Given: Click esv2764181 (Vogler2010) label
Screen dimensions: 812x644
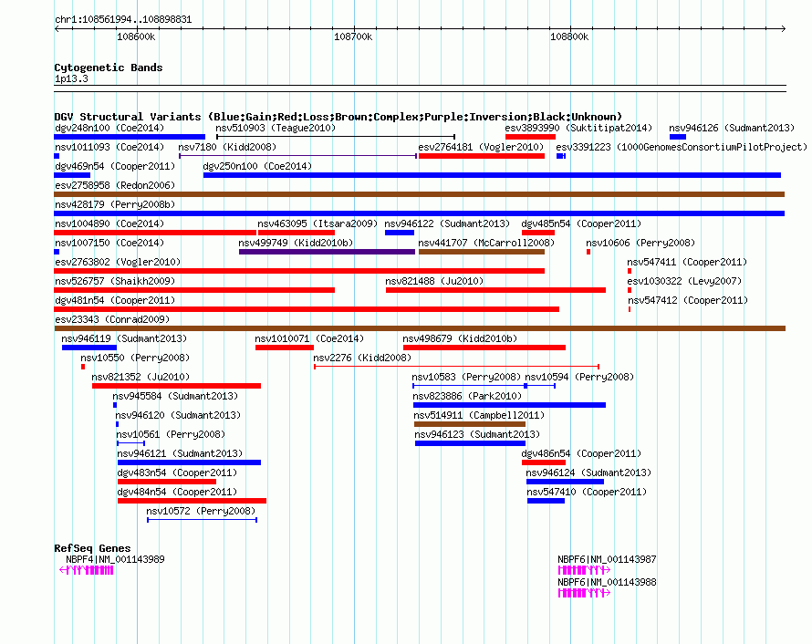Looking at the screenshot, I should click(481, 147).
